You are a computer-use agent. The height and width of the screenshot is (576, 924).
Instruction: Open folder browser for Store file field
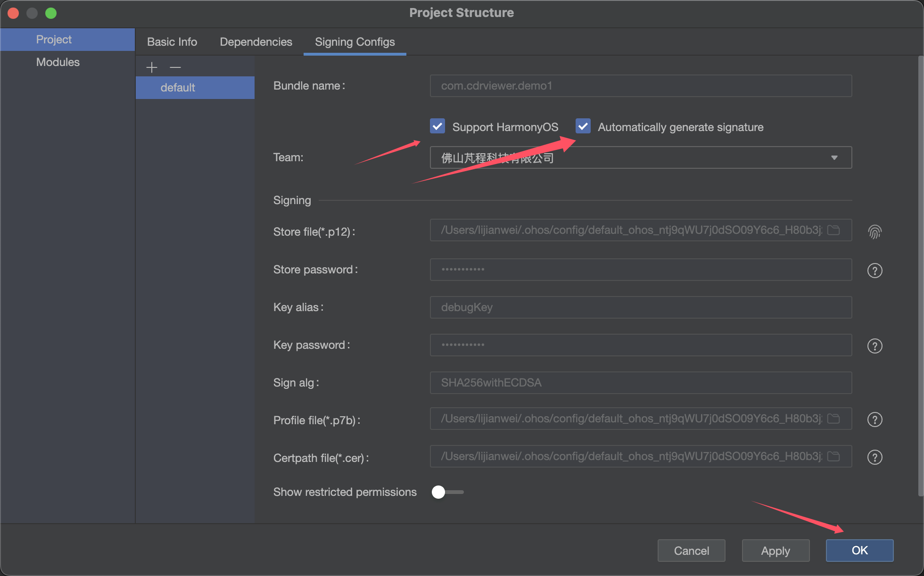833,230
